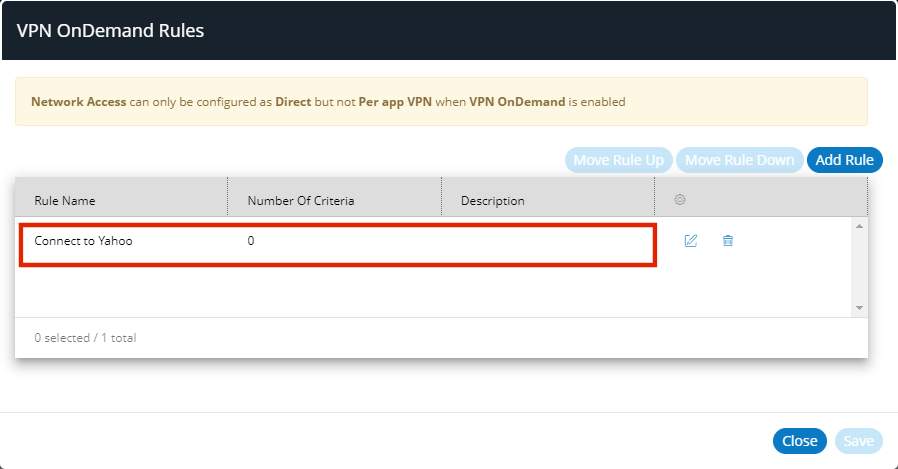The width and height of the screenshot is (898, 469).
Task: Delete the Connect to Yahoo rule via trash icon
Action: [728, 241]
